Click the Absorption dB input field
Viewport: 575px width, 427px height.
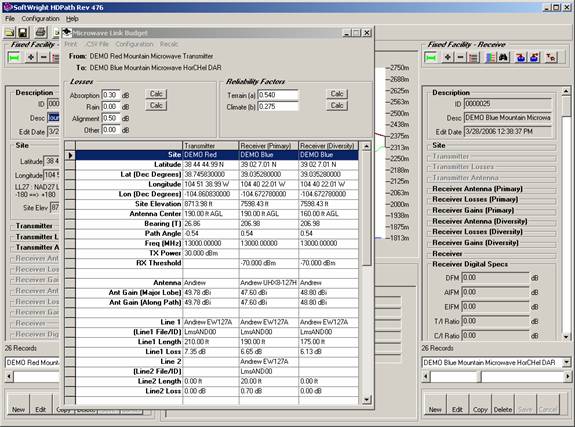click(x=111, y=95)
